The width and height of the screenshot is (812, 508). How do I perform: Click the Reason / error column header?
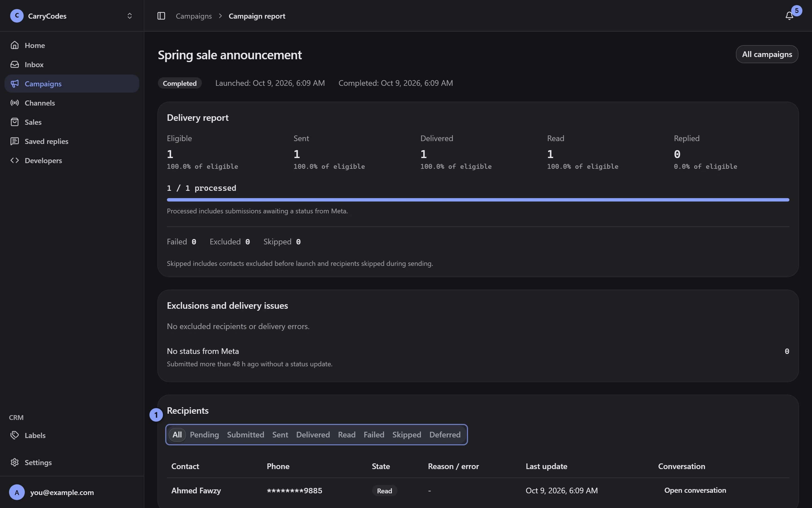453,466
